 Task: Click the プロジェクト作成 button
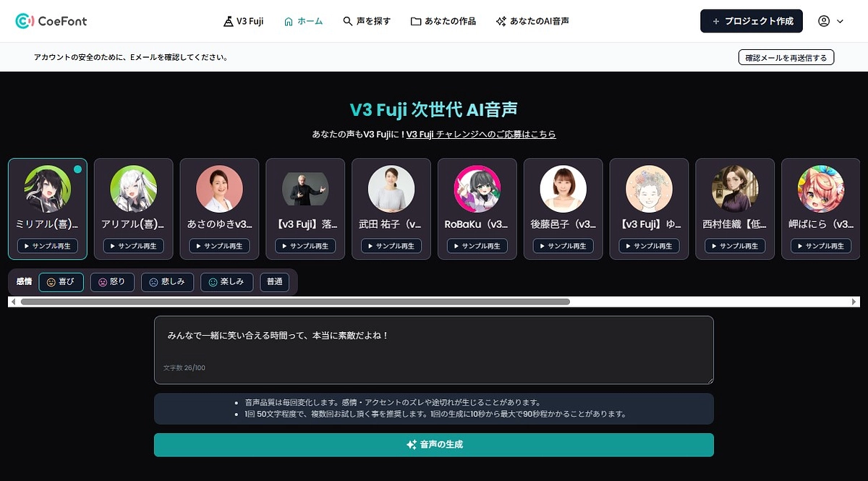click(x=752, y=21)
